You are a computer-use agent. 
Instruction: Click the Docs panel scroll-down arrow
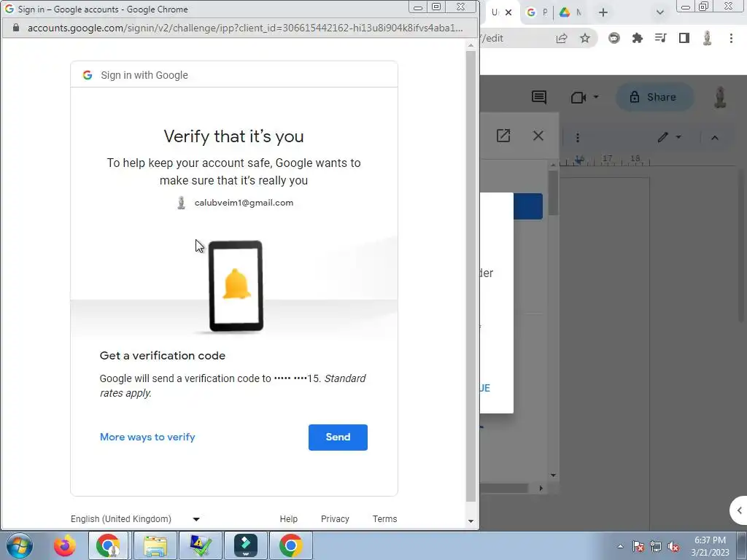553,475
